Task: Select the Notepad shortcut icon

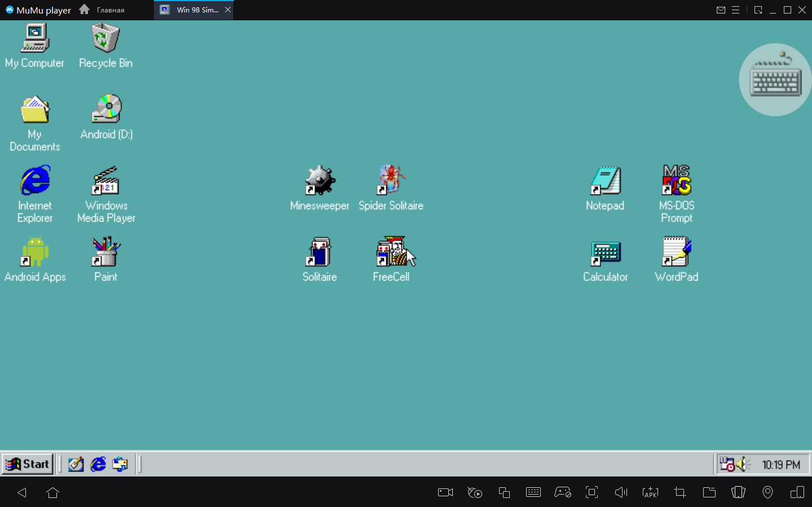Action: point(606,180)
